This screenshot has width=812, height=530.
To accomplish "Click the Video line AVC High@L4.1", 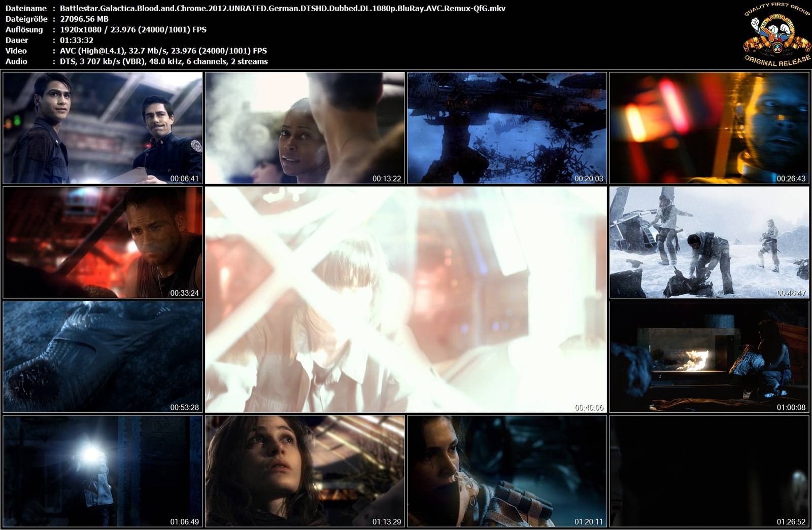I will tap(163, 51).
